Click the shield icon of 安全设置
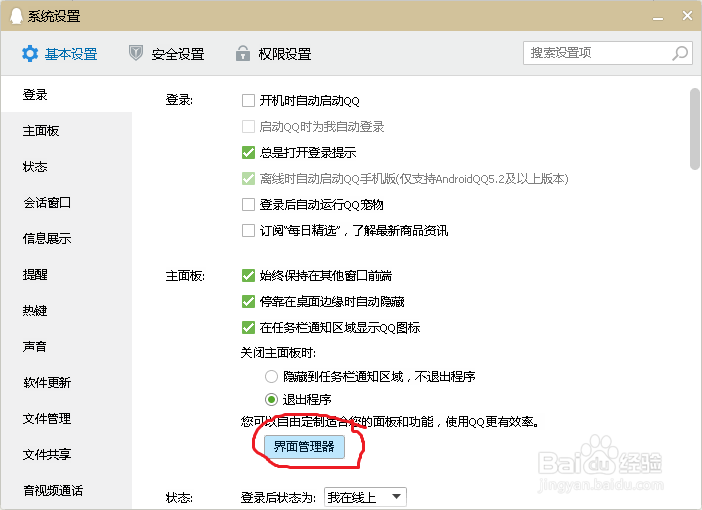702x510 pixels. [136, 53]
